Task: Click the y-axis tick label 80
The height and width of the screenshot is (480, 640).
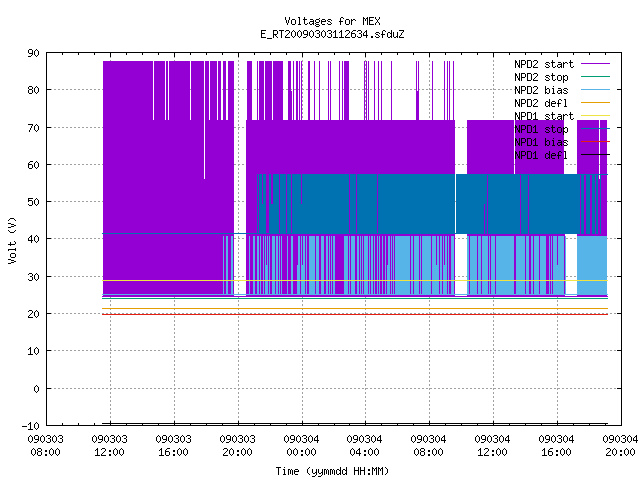Action: (x=33, y=90)
